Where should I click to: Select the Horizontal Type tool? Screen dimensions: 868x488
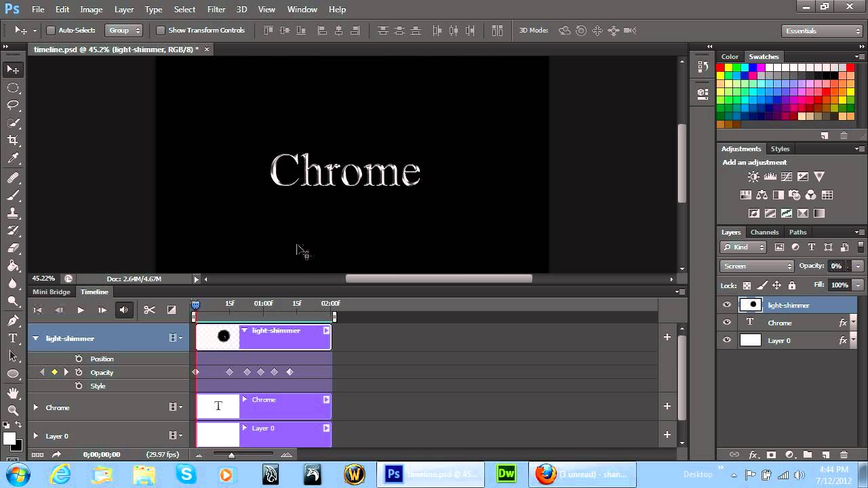tap(13, 338)
